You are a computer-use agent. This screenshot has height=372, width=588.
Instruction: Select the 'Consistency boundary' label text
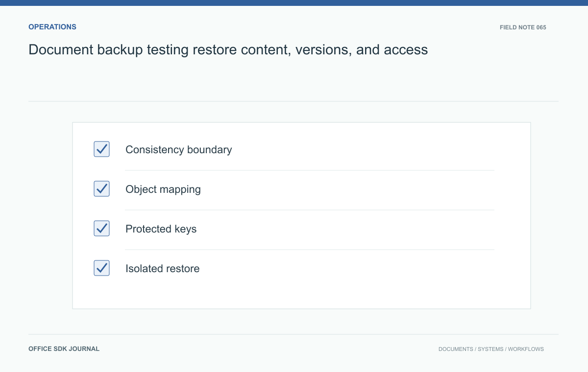click(x=179, y=150)
